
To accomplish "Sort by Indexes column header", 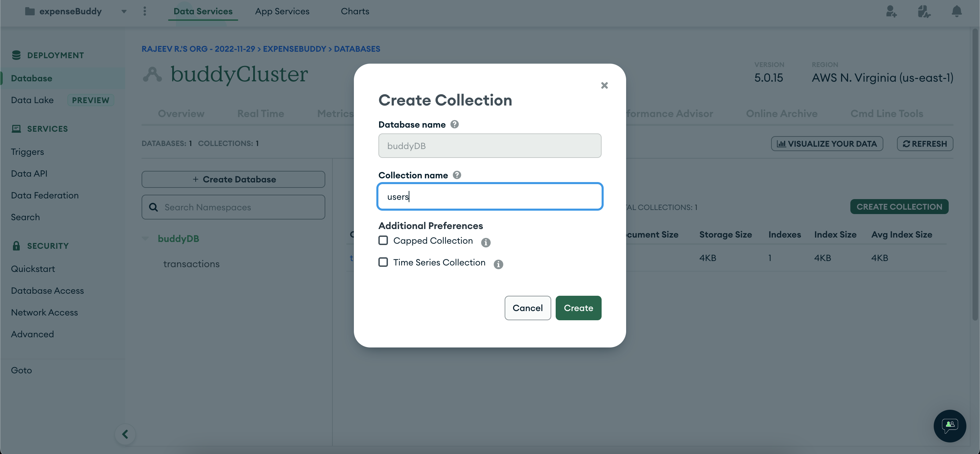I will click(x=784, y=234).
